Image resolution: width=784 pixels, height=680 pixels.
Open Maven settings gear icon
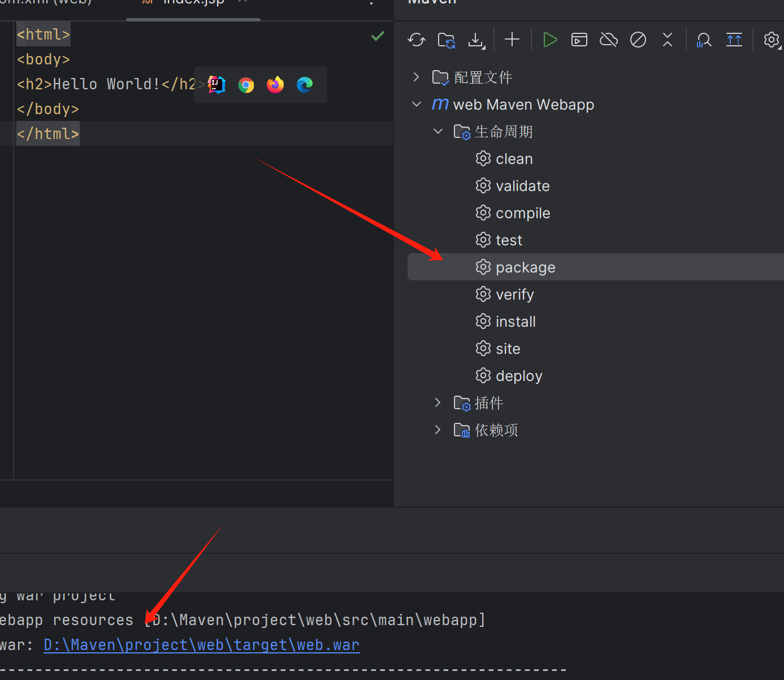(771, 40)
